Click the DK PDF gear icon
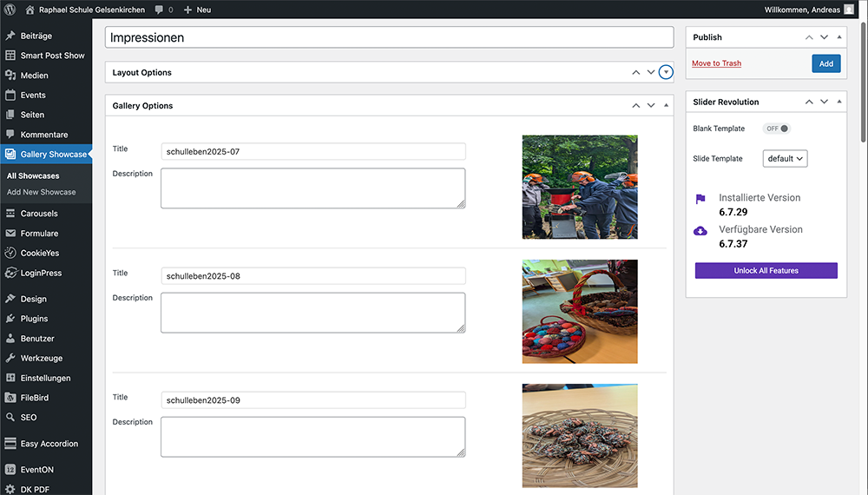The image size is (868, 495). [10, 490]
